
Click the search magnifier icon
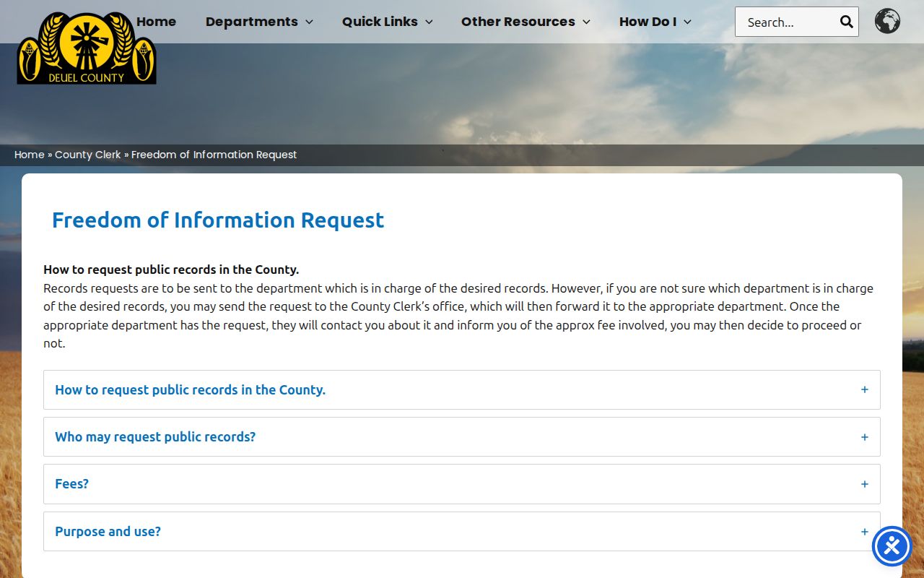coord(847,22)
